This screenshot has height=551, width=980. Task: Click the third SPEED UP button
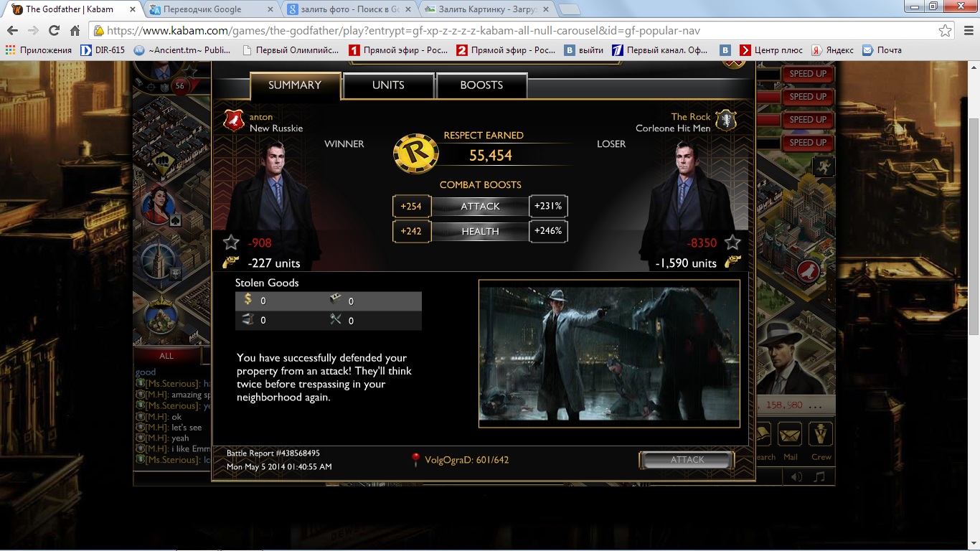808,120
